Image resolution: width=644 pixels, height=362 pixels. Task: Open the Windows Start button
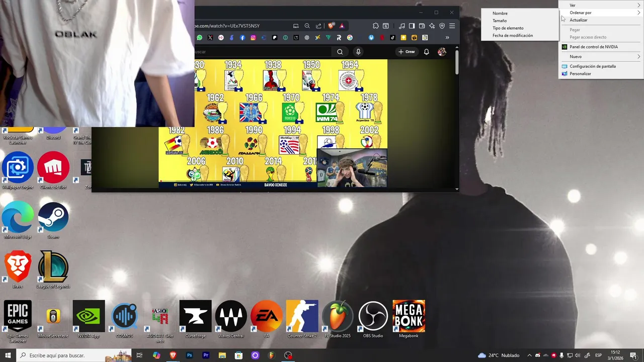8,355
